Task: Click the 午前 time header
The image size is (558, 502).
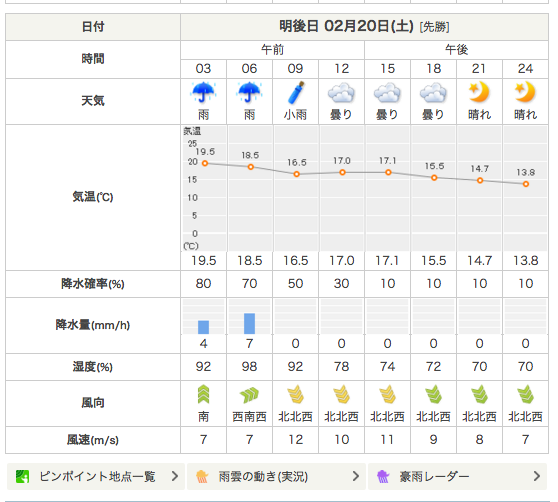Action: [x=272, y=49]
